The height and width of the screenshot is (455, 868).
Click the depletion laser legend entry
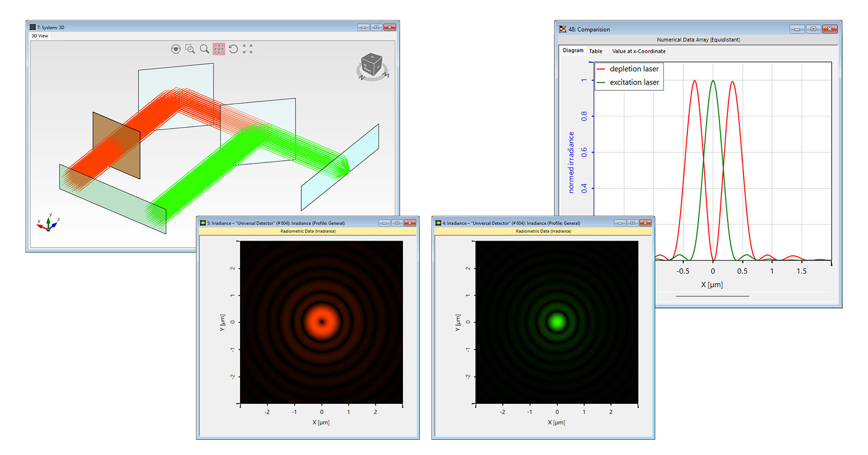(634, 69)
